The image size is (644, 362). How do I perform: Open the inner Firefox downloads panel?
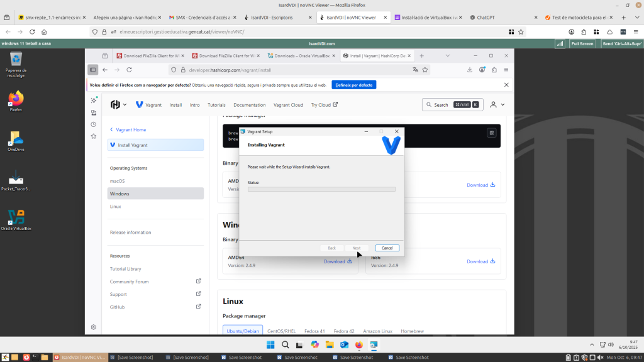click(470, 70)
